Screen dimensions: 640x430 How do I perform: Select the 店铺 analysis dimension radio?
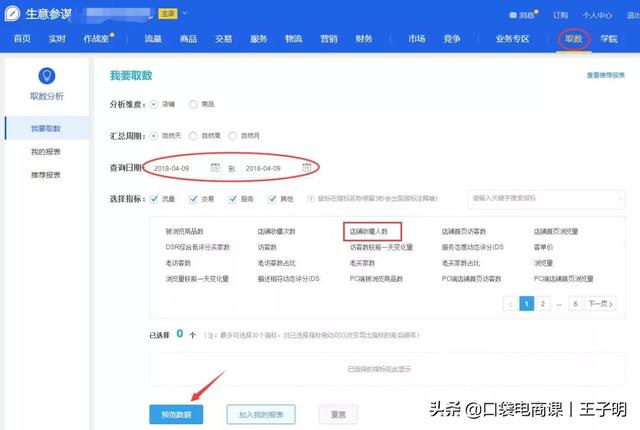(x=154, y=104)
